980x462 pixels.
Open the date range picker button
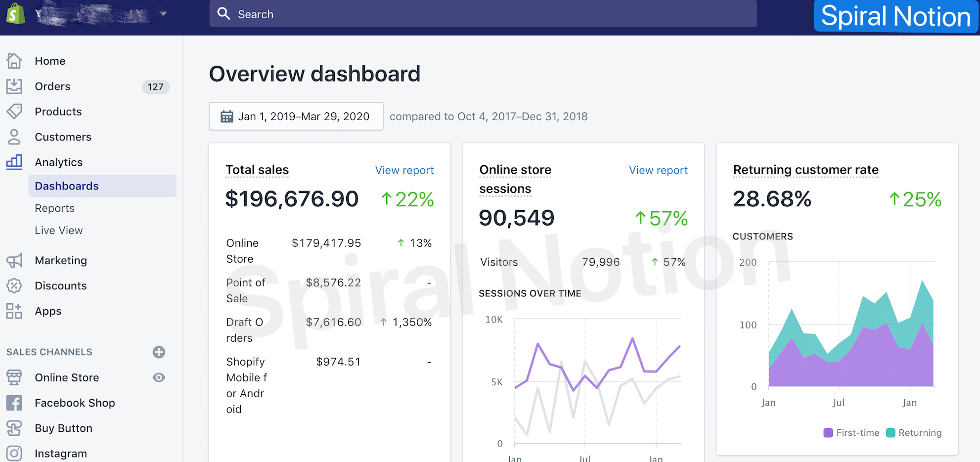click(296, 116)
